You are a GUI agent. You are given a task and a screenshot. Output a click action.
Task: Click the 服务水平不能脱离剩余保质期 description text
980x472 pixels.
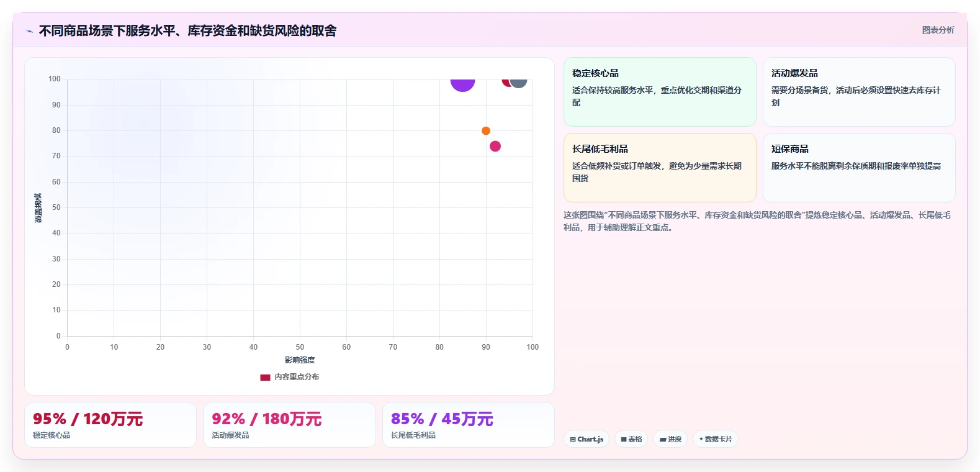[x=856, y=166]
